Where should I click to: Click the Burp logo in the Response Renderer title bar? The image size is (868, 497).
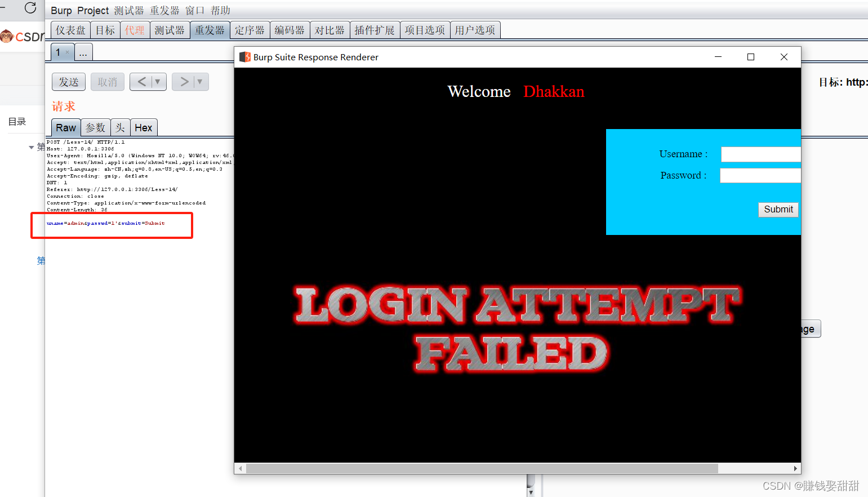244,57
